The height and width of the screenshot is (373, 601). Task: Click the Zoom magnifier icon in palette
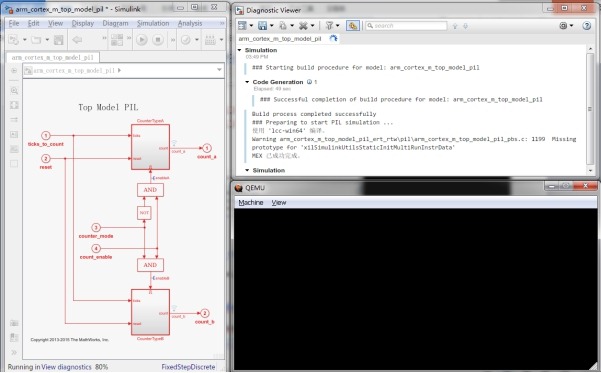(14, 91)
